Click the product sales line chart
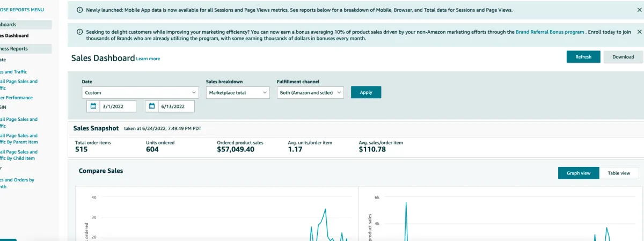The width and height of the screenshot is (644, 241). [500, 215]
